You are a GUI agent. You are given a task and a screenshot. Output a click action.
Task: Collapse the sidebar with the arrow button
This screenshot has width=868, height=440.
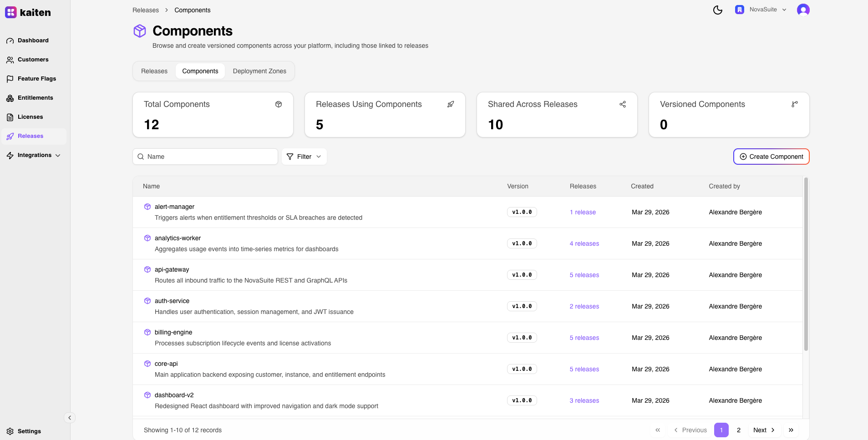click(70, 418)
